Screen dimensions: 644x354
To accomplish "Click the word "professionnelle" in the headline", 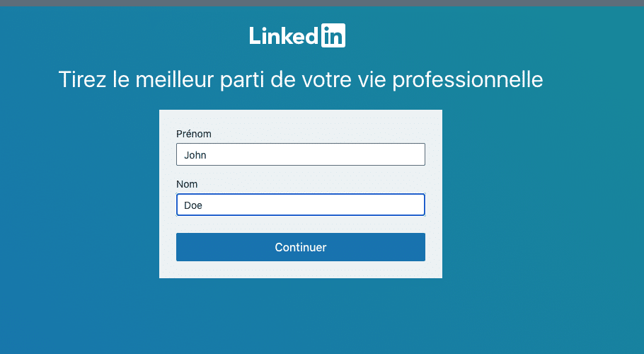I will [468, 80].
